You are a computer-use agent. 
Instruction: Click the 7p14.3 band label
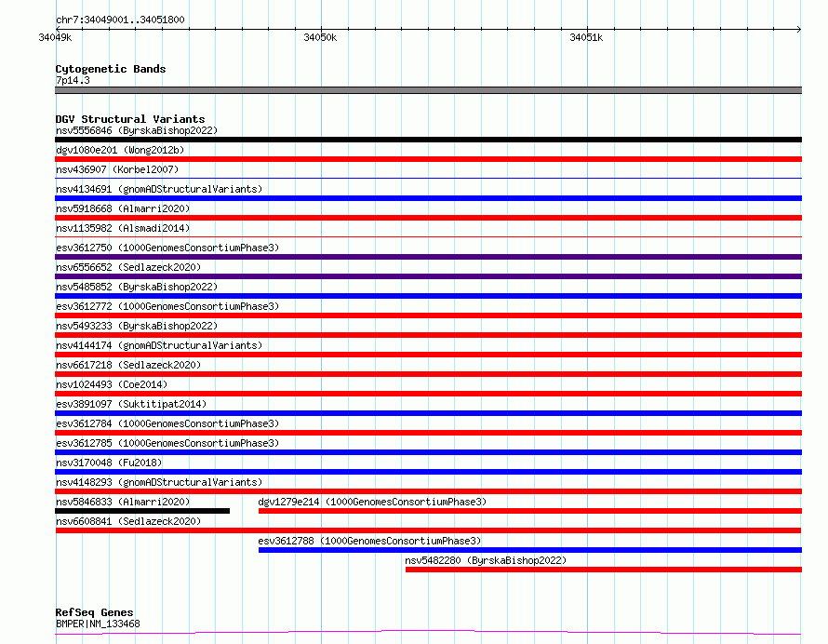coord(73,80)
